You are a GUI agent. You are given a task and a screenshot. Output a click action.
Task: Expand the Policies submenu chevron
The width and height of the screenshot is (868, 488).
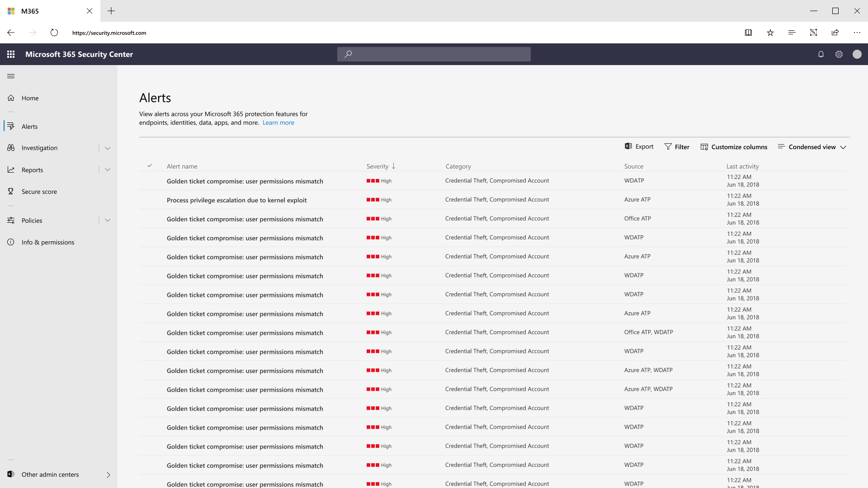coord(108,221)
